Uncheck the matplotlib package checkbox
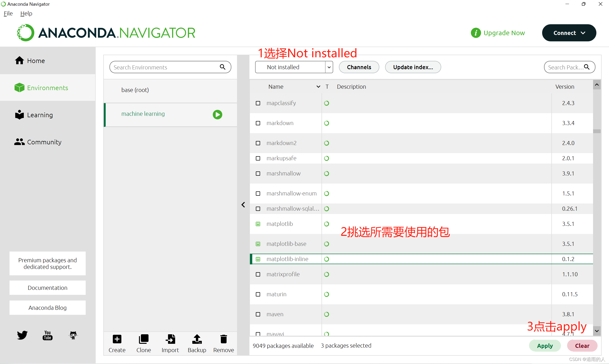 258,224
